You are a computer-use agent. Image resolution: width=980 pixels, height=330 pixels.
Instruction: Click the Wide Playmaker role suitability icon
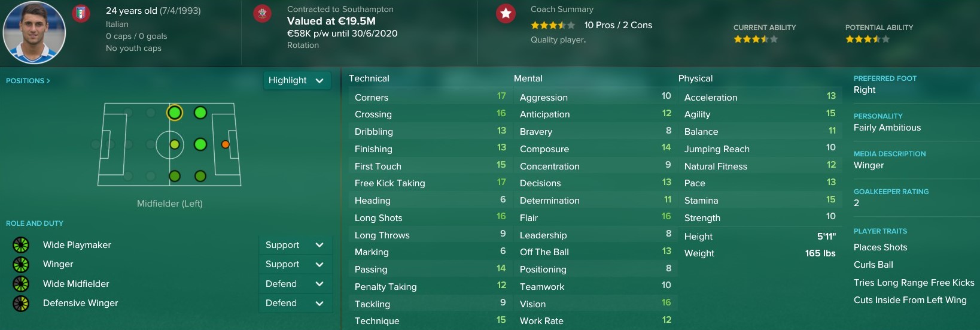tap(21, 244)
